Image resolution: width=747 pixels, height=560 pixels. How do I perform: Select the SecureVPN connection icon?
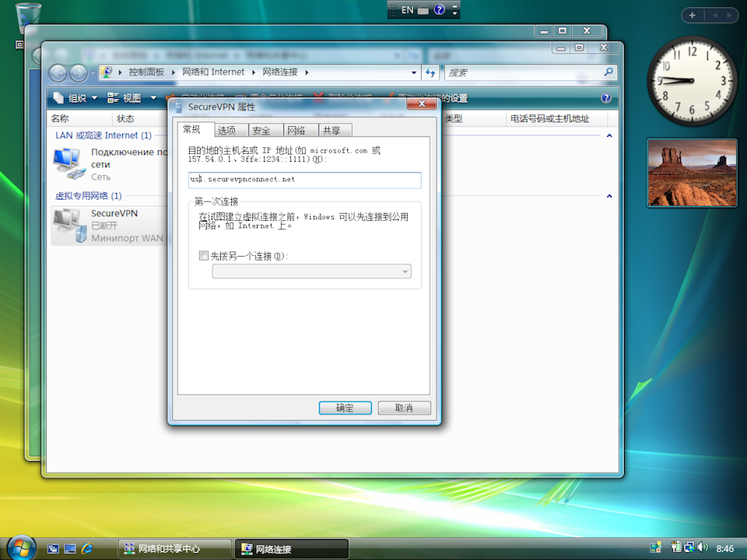[x=69, y=226]
